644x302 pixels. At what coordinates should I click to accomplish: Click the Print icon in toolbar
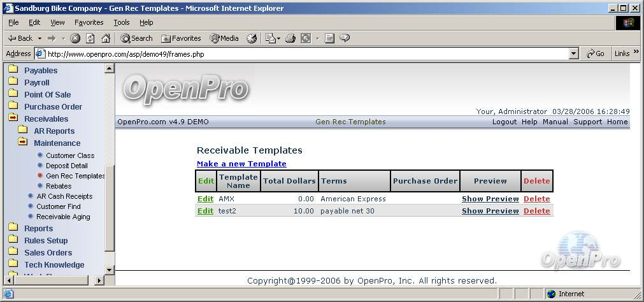click(x=290, y=38)
